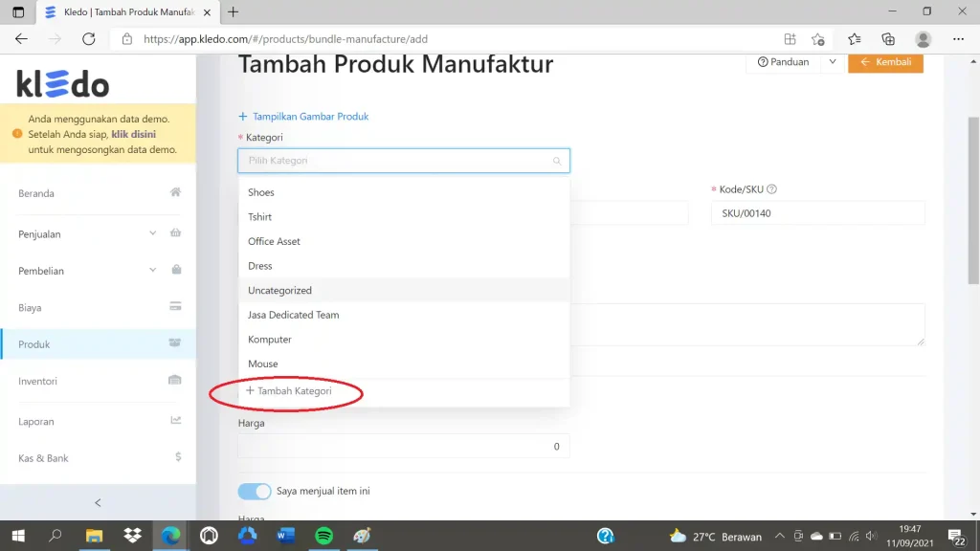Click the Inventori warehouse icon
This screenshot has height=551, width=980.
[x=175, y=380]
